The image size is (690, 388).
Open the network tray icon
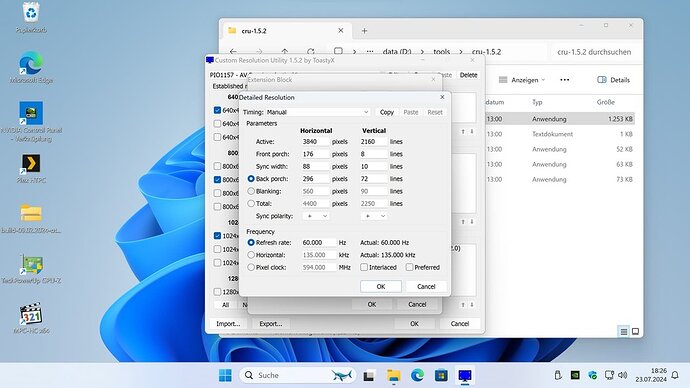(x=609, y=375)
